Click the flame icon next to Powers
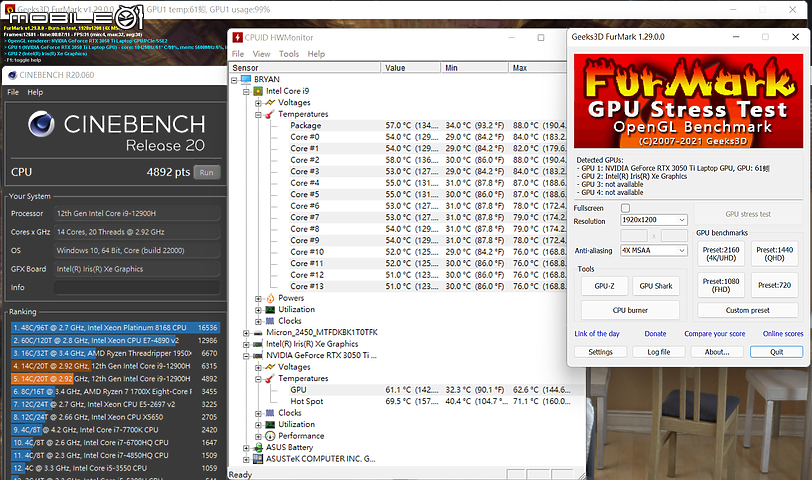Screen dimensions: 812x480 pos(270,298)
